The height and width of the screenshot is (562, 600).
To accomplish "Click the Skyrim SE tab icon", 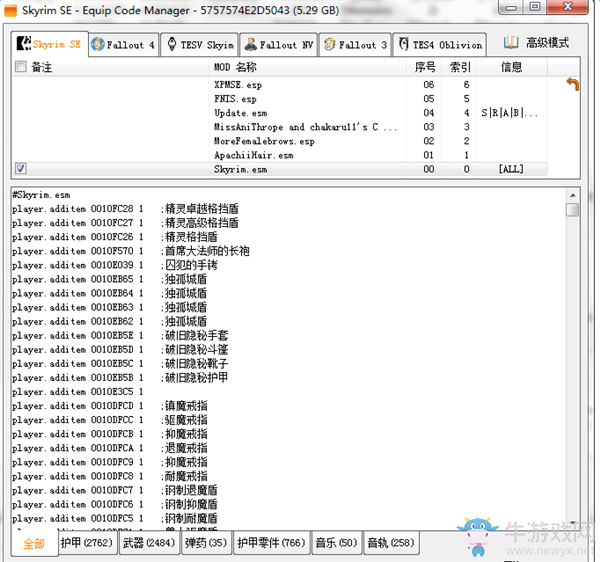I will [23, 44].
